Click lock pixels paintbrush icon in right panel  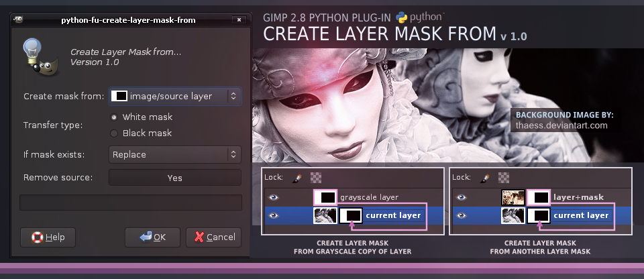point(486,178)
